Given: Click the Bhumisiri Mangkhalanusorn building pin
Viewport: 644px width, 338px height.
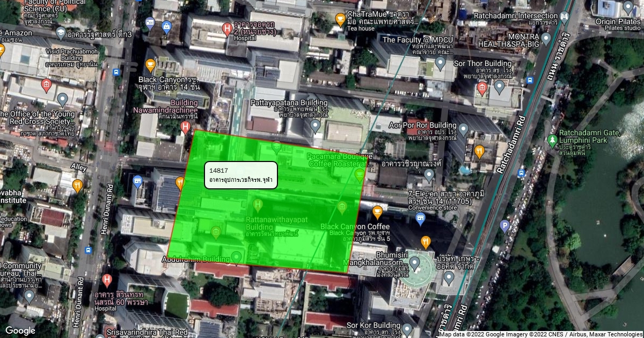Looking at the screenshot, I should coord(414,263).
